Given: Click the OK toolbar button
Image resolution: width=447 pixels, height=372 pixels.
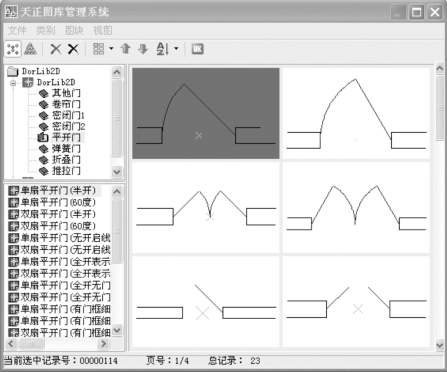Looking at the screenshot, I should 197,49.
